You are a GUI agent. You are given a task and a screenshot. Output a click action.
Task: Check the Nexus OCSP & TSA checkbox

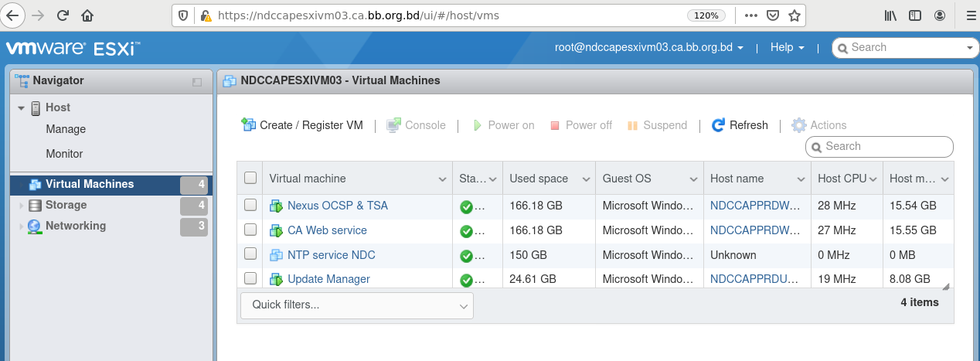[x=250, y=206]
